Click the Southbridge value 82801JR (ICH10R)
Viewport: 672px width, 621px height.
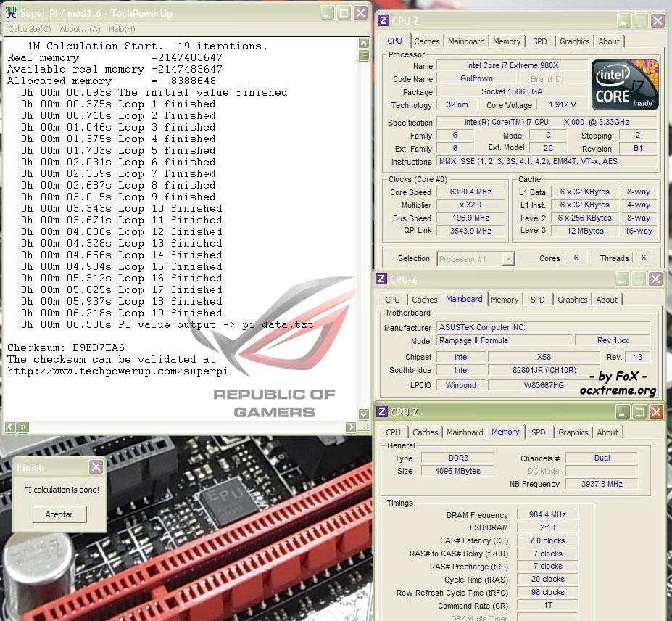[544, 370]
